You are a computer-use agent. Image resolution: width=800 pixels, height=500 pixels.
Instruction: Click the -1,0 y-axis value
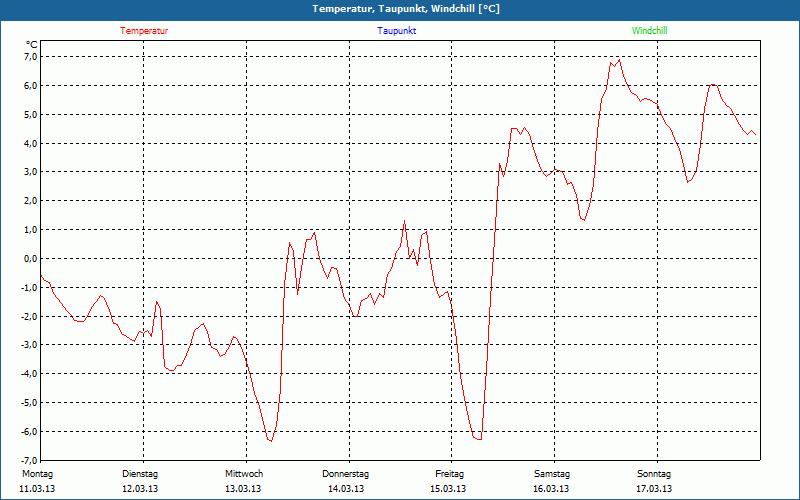pyautogui.click(x=29, y=287)
